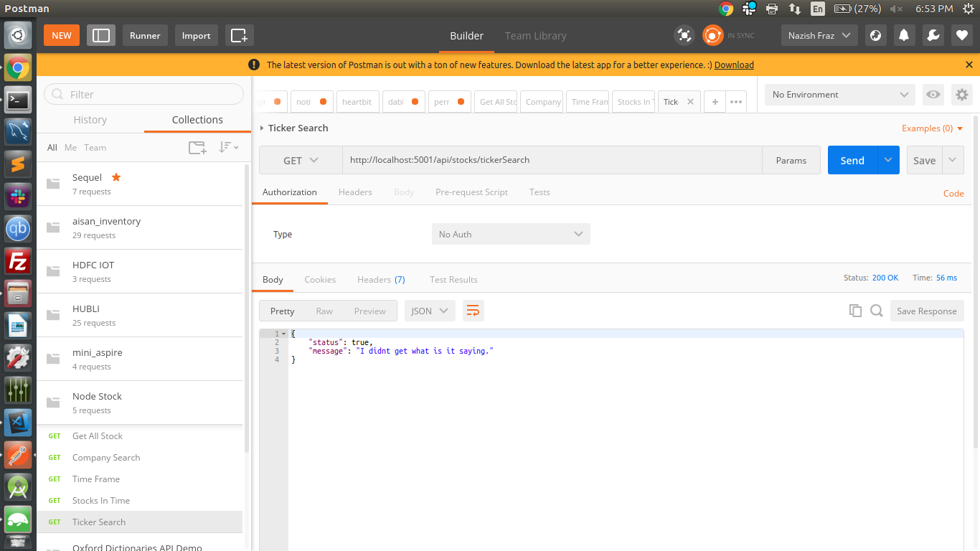980x551 pixels.
Task: Open the Nazish Fraz account dropdown
Action: (x=819, y=35)
